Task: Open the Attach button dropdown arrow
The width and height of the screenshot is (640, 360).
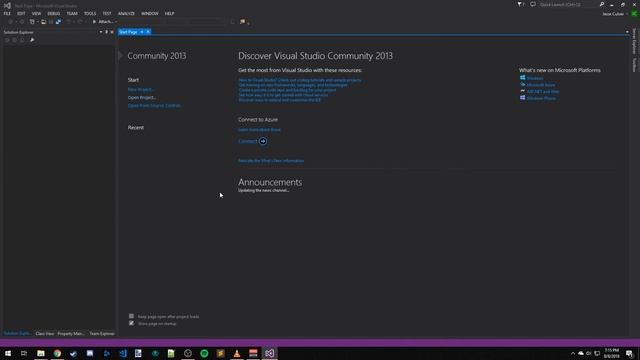Action: (x=116, y=22)
